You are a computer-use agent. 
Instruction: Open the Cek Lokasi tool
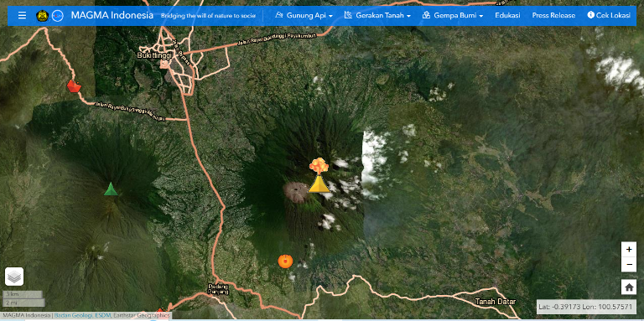pos(609,16)
